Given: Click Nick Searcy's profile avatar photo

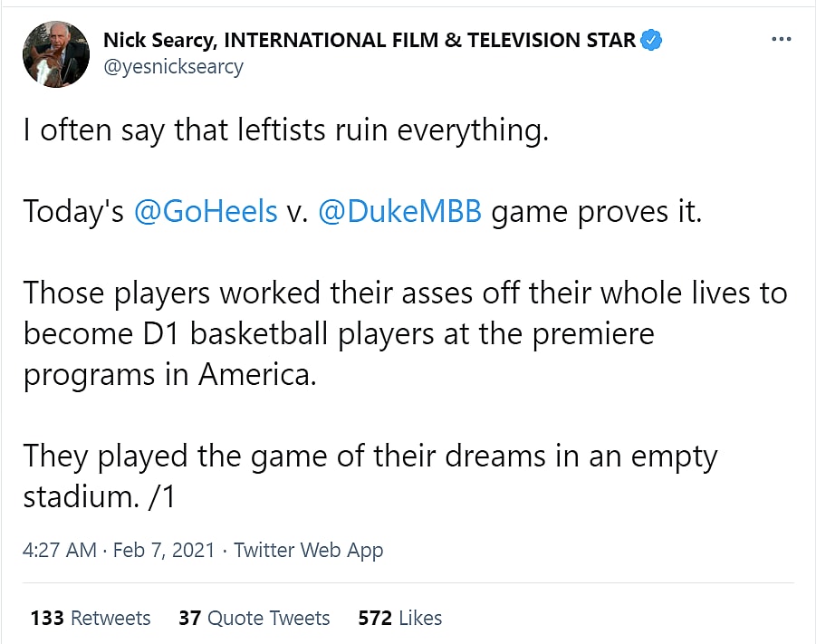Looking at the screenshot, I should tap(55, 54).
